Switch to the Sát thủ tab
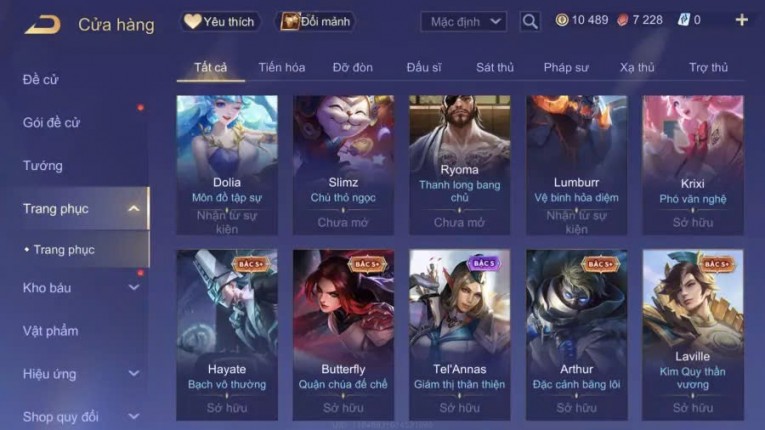Screen dimensions: 765x430 [x=495, y=67]
